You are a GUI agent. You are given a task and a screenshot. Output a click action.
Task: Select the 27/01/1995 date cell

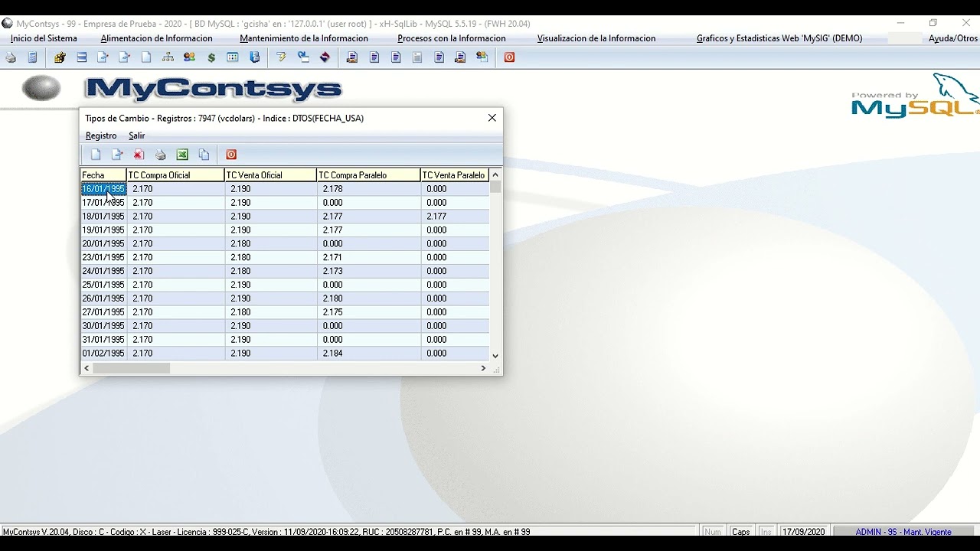[x=103, y=312]
